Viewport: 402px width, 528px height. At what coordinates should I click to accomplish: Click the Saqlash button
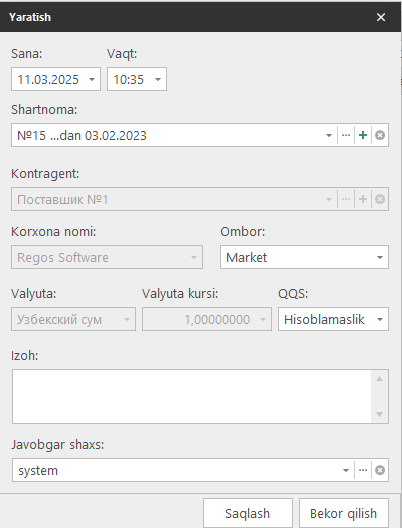click(248, 513)
